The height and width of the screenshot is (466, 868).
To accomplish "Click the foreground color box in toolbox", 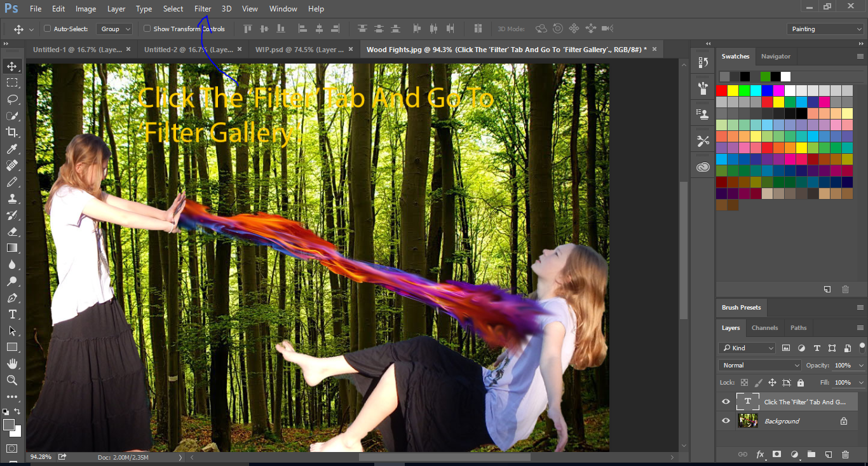I will [9, 425].
